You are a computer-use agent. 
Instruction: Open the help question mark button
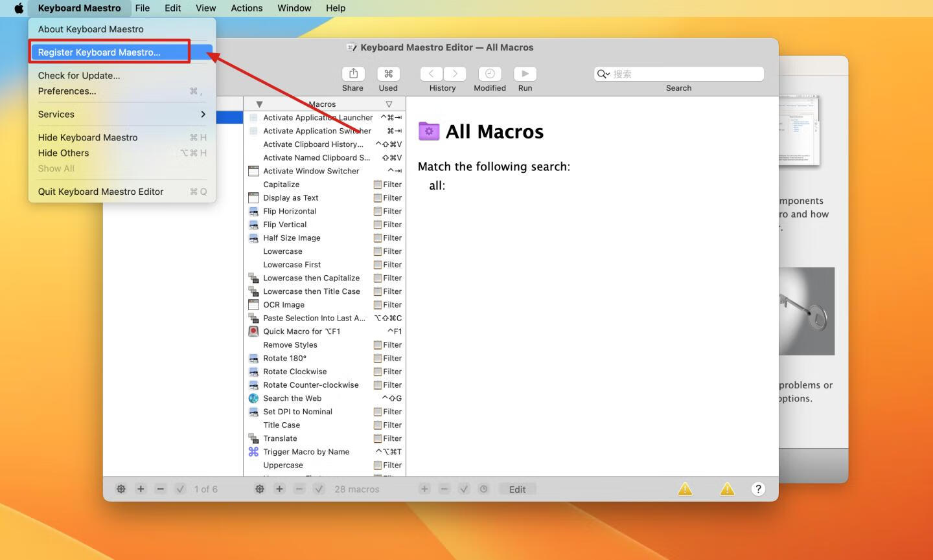pyautogui.click(x=758, y=489)
